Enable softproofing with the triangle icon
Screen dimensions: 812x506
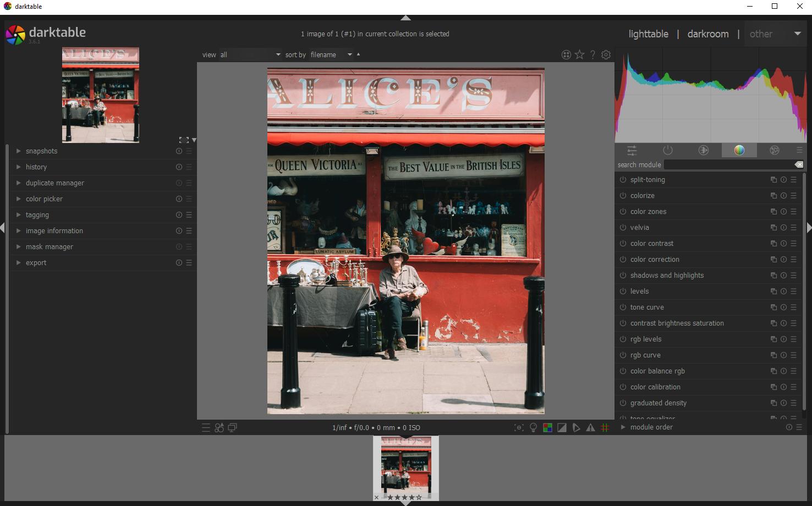click(x=577, y=427)
